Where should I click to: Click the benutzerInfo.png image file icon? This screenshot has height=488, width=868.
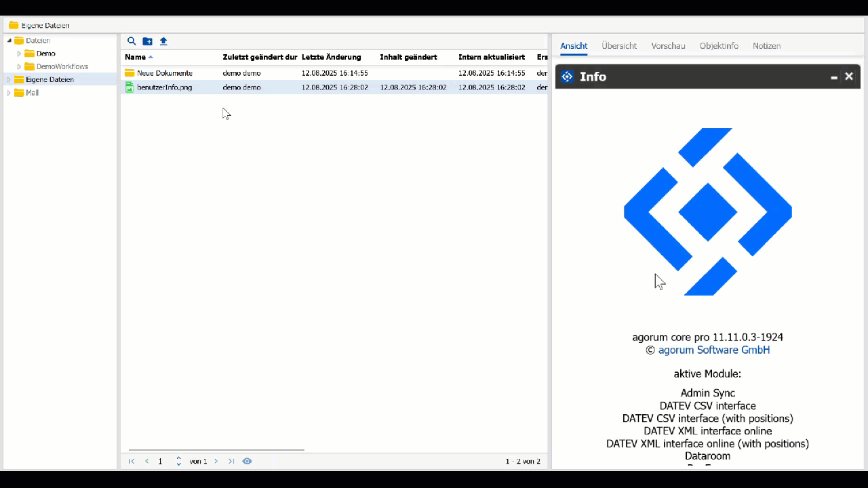pyautogui.click(x=130, y=87)
